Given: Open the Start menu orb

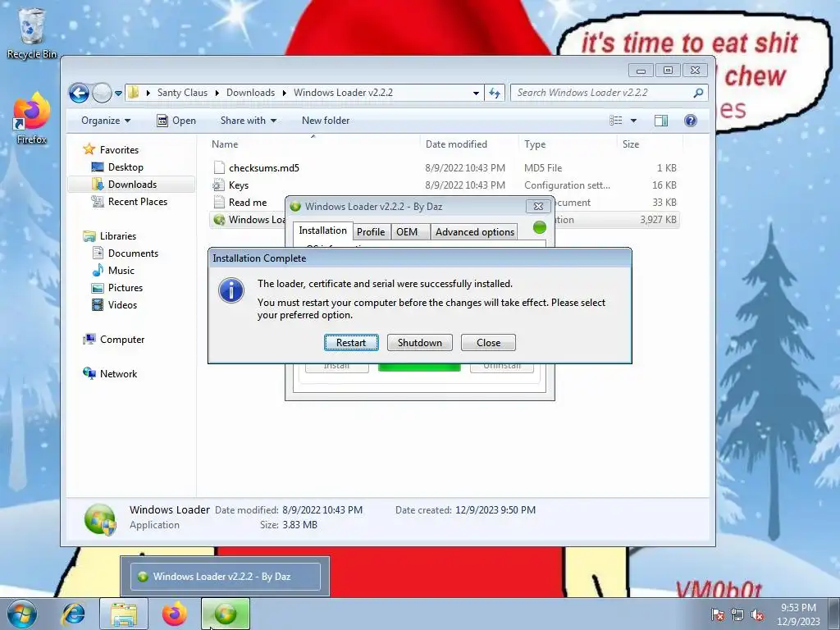Looking at the screenshot, I should click(22, 614).
